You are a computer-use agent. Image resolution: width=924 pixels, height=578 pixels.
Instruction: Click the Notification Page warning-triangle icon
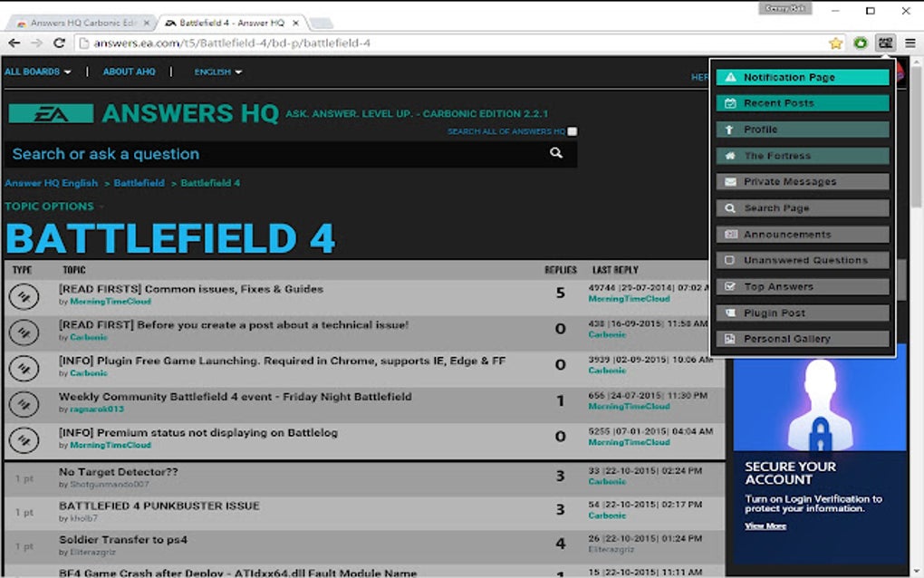click(x=730, y=77)
